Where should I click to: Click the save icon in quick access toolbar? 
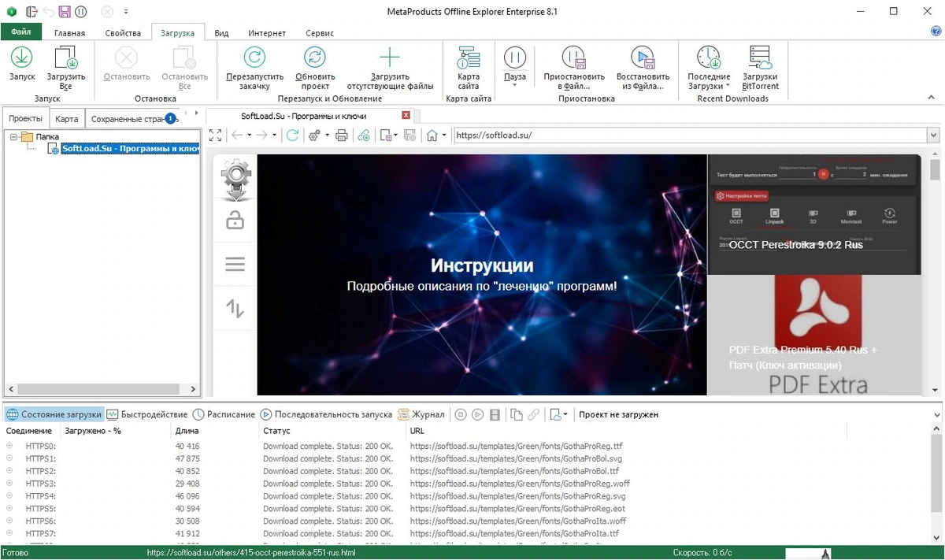click(x=65, y=11)
